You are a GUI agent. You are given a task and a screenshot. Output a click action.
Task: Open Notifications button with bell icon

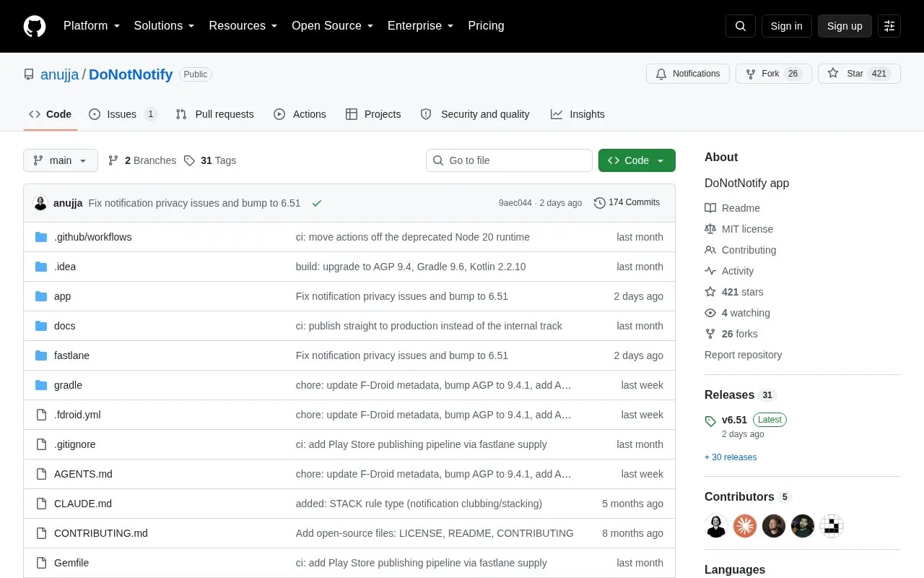click(688, 74)
